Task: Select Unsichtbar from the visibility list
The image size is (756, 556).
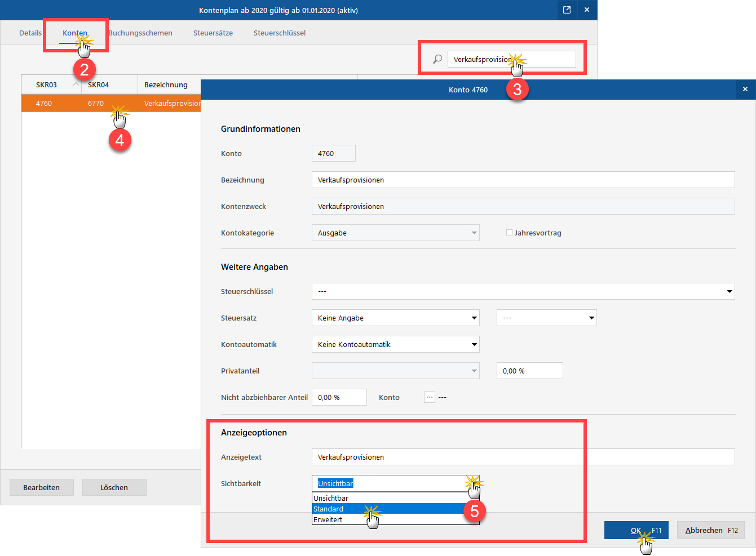Action: coord(395,498)
